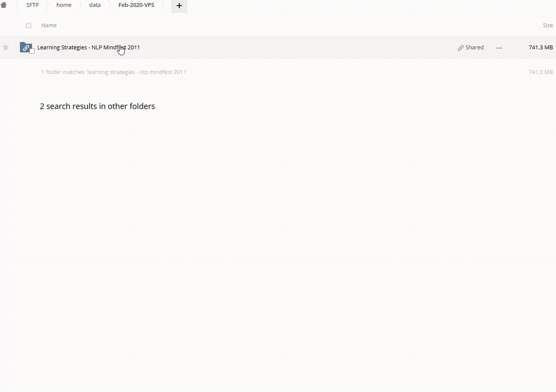The height and width of the screenshot is (392, 556).
Task: Sort files by the Size column header
Action: click(547, 25)
